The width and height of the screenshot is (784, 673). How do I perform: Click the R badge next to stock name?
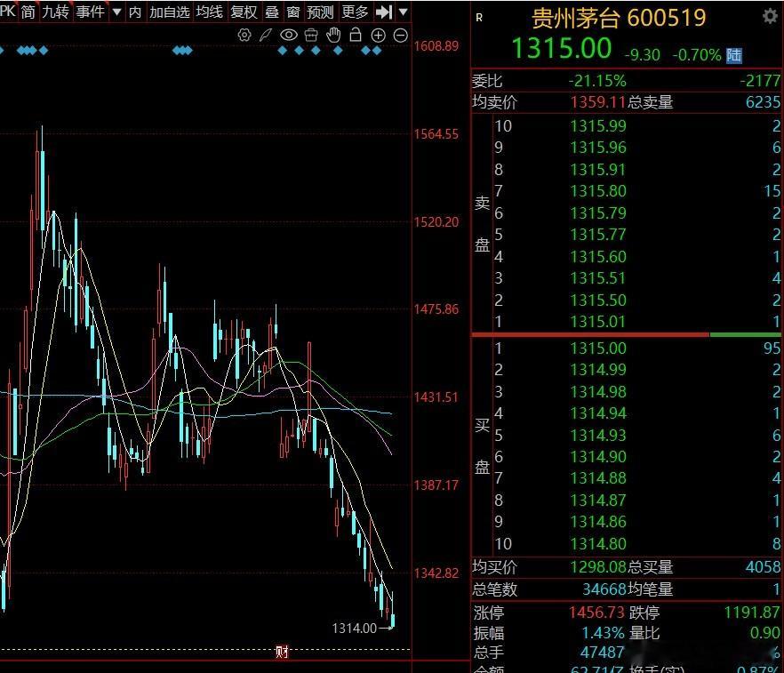click(x=479, y=18)
